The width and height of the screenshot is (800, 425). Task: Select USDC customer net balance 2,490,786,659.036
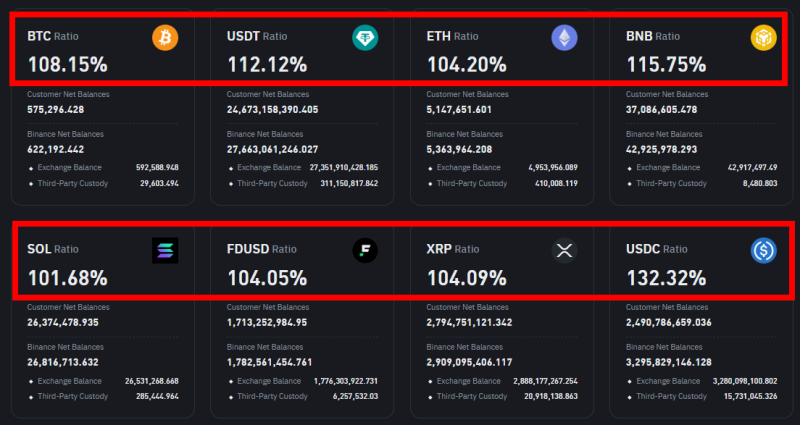(x=669, y=322)
